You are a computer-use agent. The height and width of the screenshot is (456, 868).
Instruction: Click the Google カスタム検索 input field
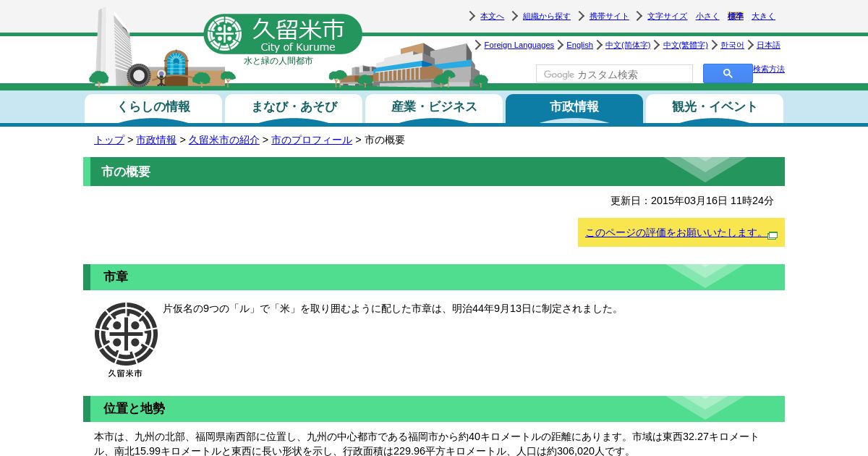coord(614,74)
